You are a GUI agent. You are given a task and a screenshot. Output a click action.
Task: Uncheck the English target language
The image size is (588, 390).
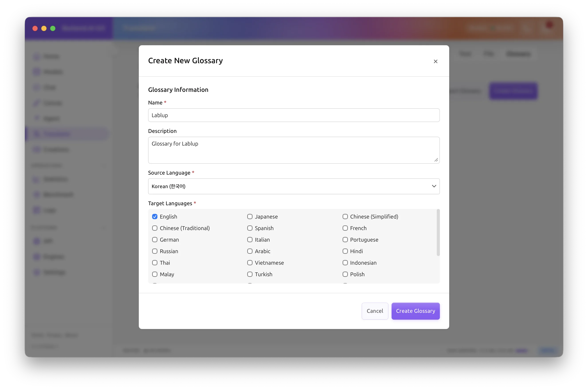click(x=155, y=217)
